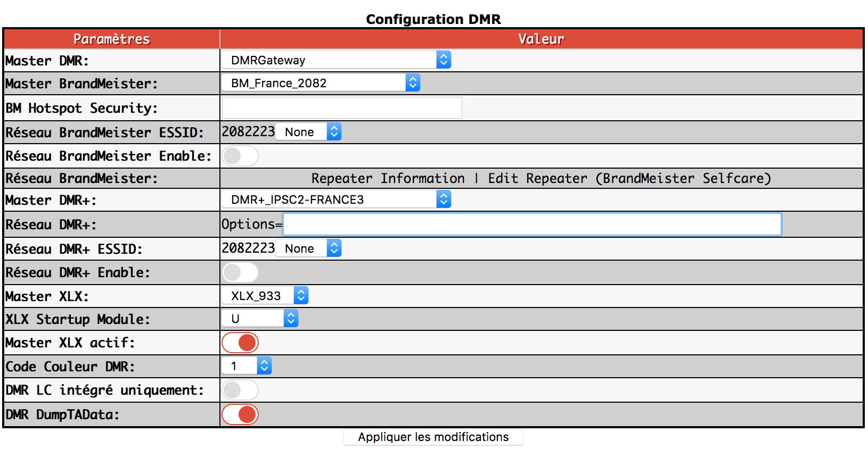868x449 pixels.
Task: Open Edit Repeater (BrandMeister Selfcare) link
Action: [629, 178]
